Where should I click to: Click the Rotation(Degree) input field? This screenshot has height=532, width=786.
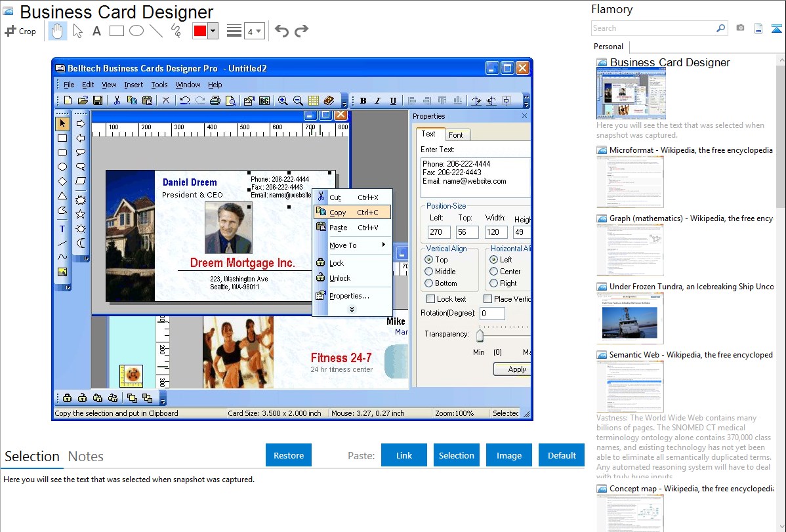pyautogui.click(x=492, y=314)
